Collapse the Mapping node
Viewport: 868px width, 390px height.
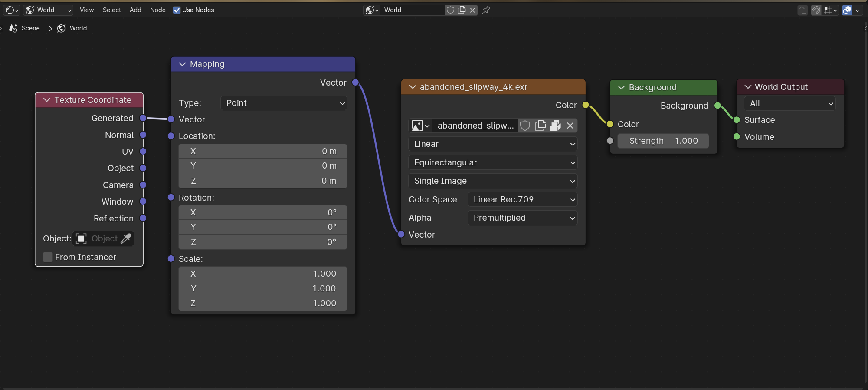point(182,64)
